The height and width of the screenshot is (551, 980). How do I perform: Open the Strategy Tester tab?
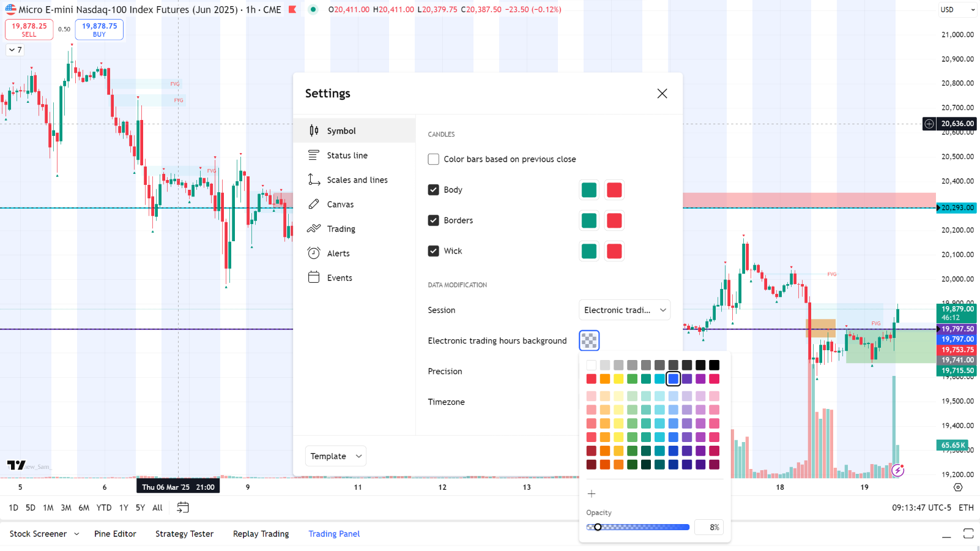[x=184, y=533]
